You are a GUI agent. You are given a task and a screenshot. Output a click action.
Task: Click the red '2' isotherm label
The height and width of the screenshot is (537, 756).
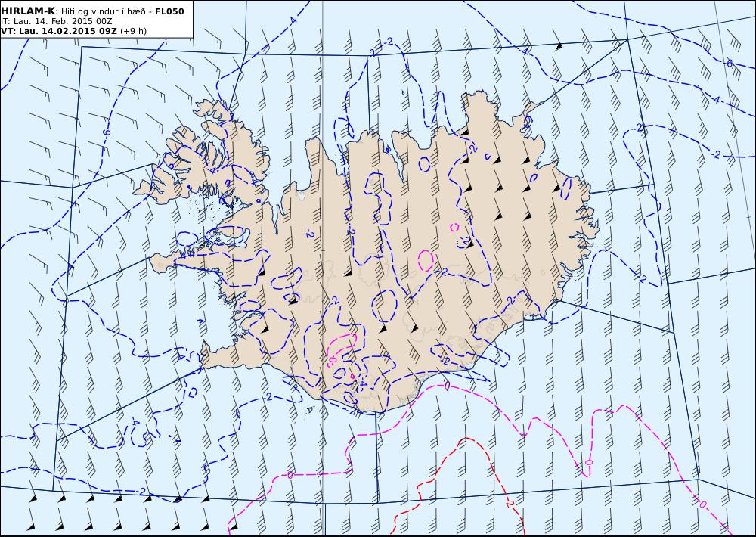click(510, 504)
